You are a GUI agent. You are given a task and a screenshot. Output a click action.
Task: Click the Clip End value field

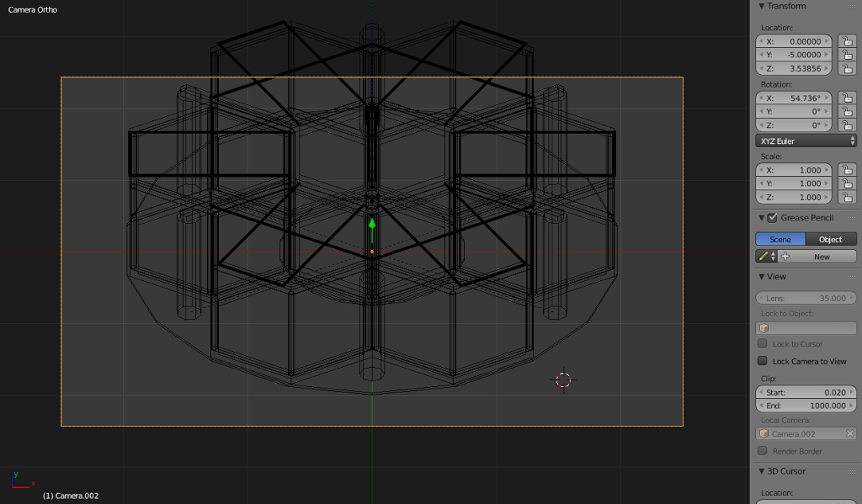click(806, 406)
